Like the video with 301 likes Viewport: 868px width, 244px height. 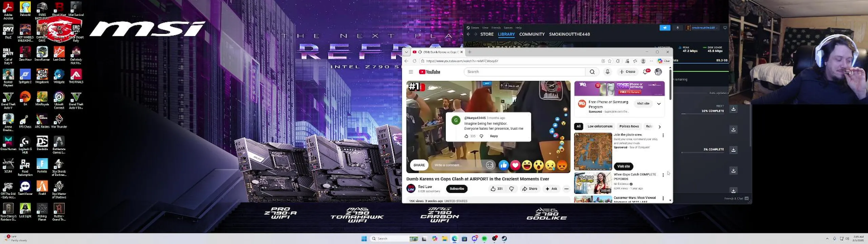[x=496, y=189]
